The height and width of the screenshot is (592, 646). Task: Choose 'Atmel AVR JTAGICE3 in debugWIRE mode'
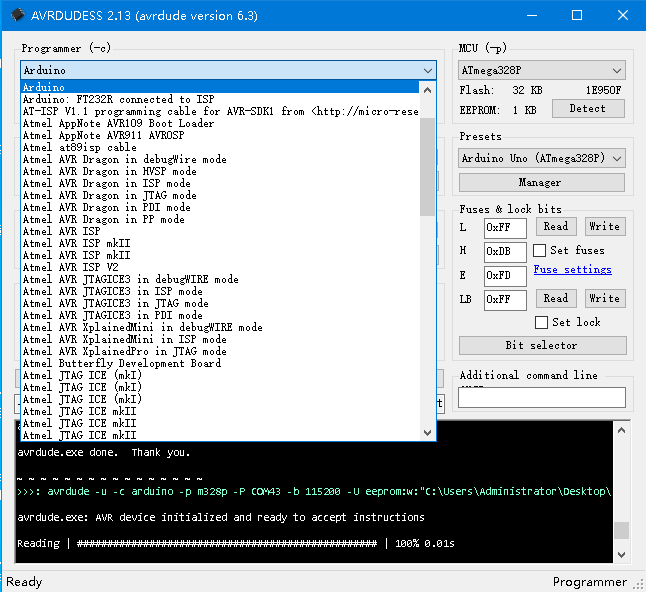(x=220, y=279)
